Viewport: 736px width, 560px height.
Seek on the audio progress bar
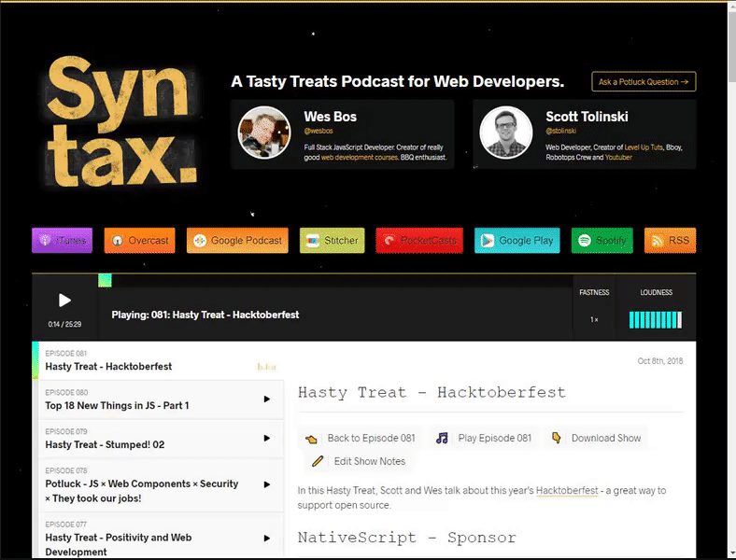(335, 281)
